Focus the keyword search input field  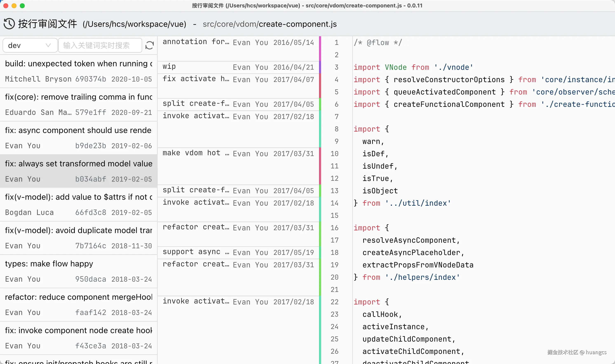(x=100, y=45)
